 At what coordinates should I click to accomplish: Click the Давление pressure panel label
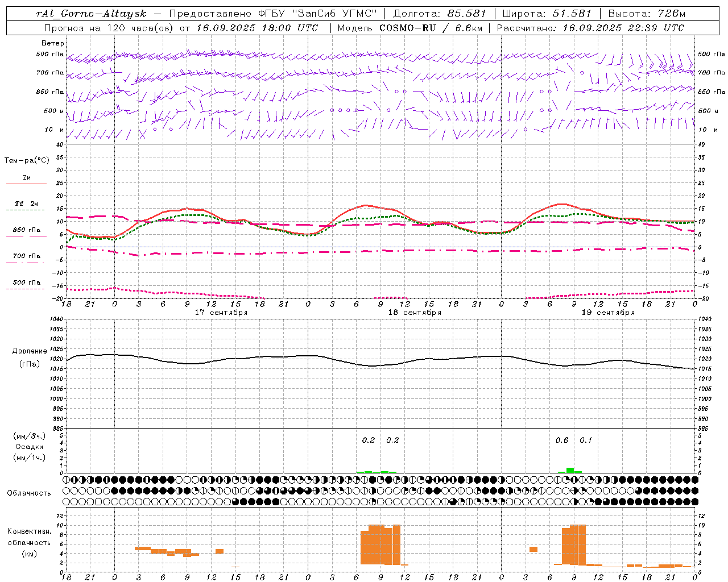click(x=30, y=351)
